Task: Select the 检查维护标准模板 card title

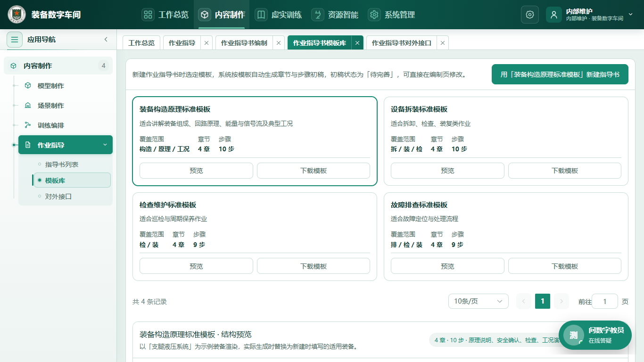Action: pos(168,205)
